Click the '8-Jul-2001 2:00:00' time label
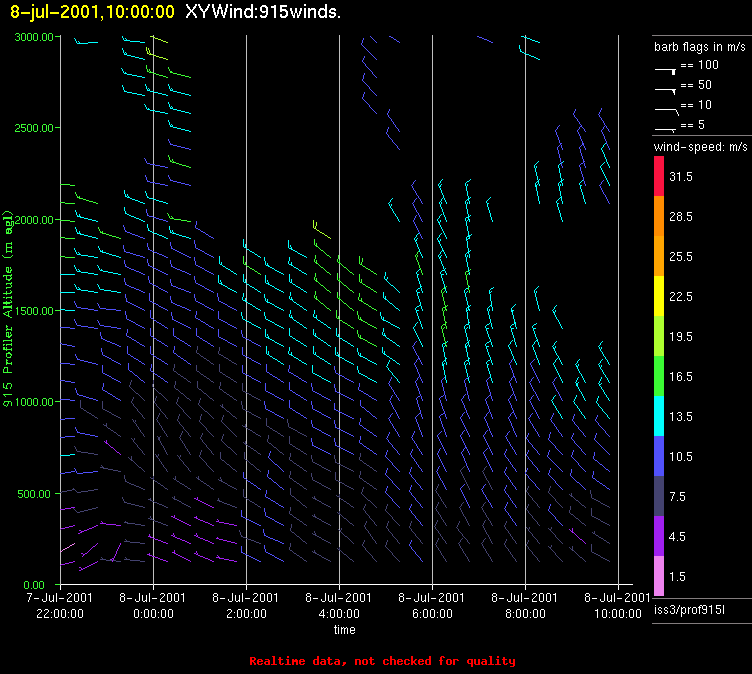This screenshot has width=752, height=674. tap(246, 605)
